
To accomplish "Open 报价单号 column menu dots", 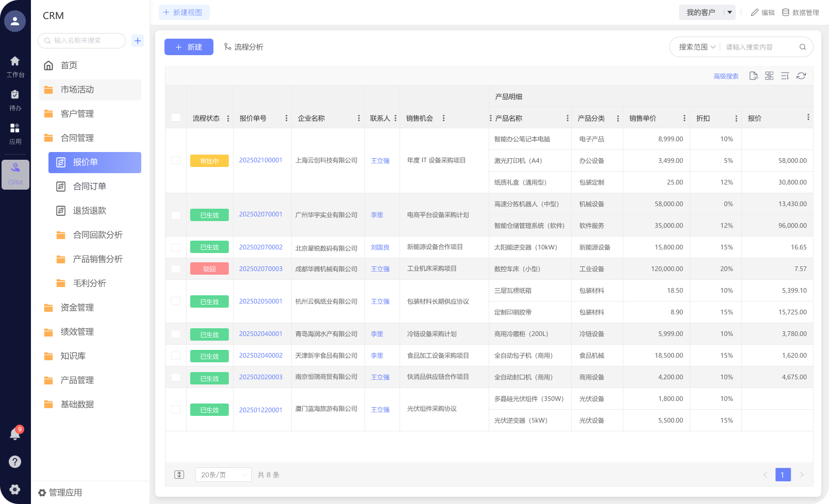I will [286, 119].
